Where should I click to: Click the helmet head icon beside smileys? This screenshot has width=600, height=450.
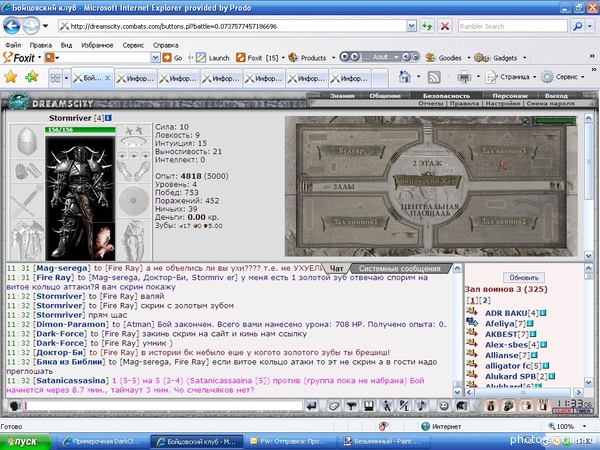462,406
